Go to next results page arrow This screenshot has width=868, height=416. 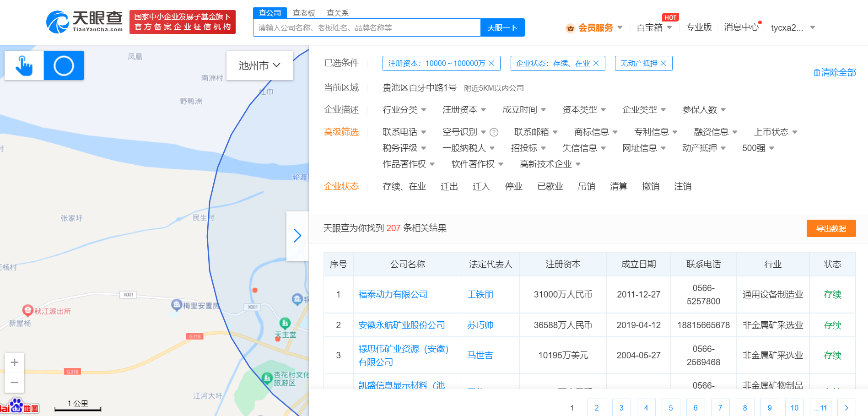tap(846, 408)
